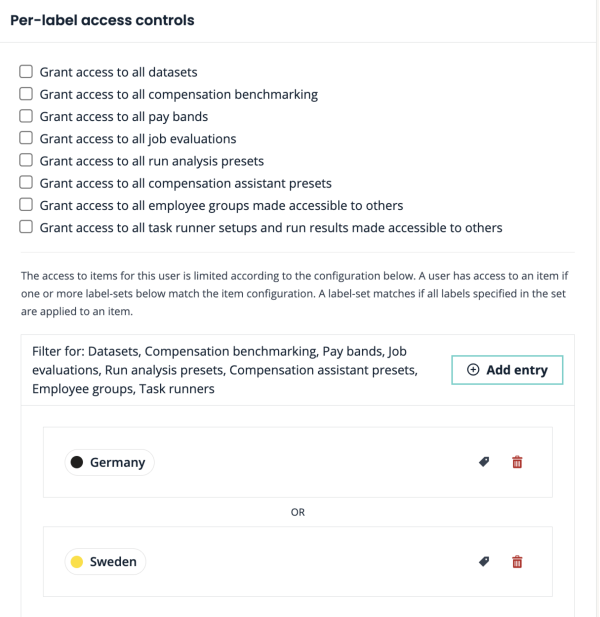Tick Grant access to all pay bands
This screenshot has width=600, height=617.
(x=27, y=116)
